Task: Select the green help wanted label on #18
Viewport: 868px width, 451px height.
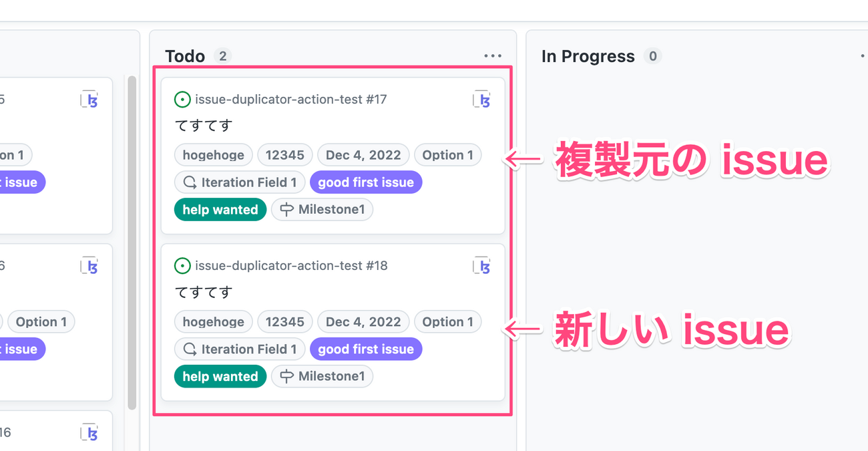Action: [220, 376]
